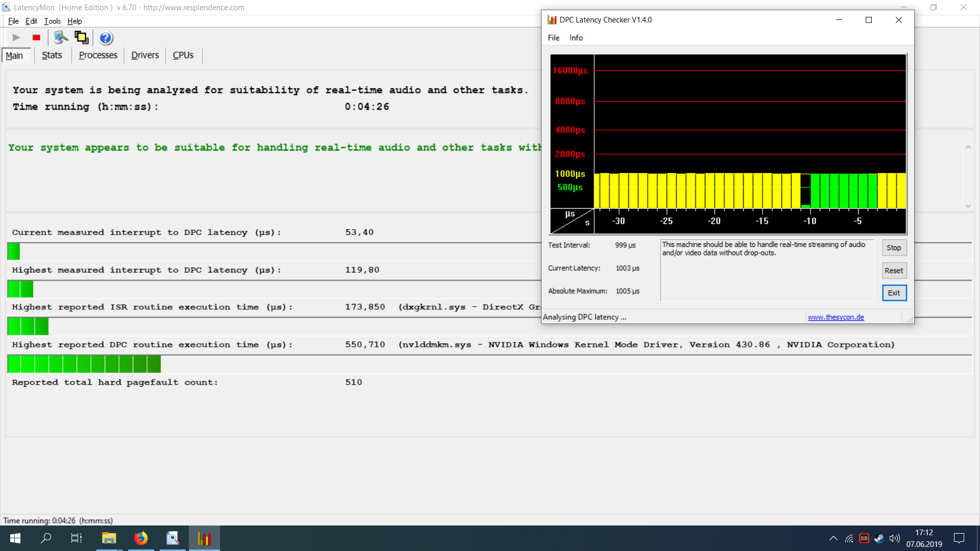Click the Steam tray icon
Viewport: 980px width, 551px height.
coord(879,538)
